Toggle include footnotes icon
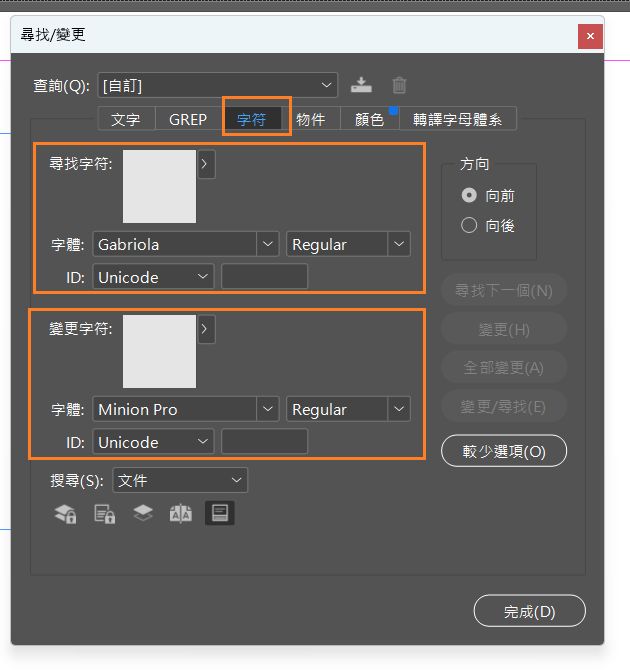The width and height of the screenshot is (630, 670). pyautogui.click(x=220, y=513)
